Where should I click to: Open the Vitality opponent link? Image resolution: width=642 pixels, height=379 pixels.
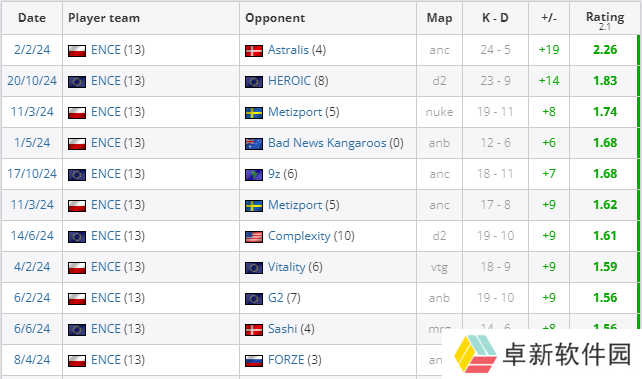pos(287,267)
